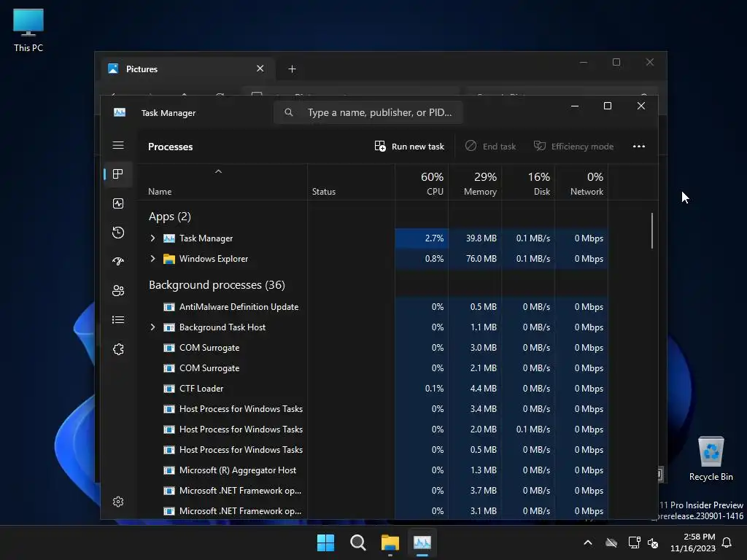This screenshot has height=560, width=747.
Task: Click the Task Manager icon on the taskbar
Action: coord(422,542)
